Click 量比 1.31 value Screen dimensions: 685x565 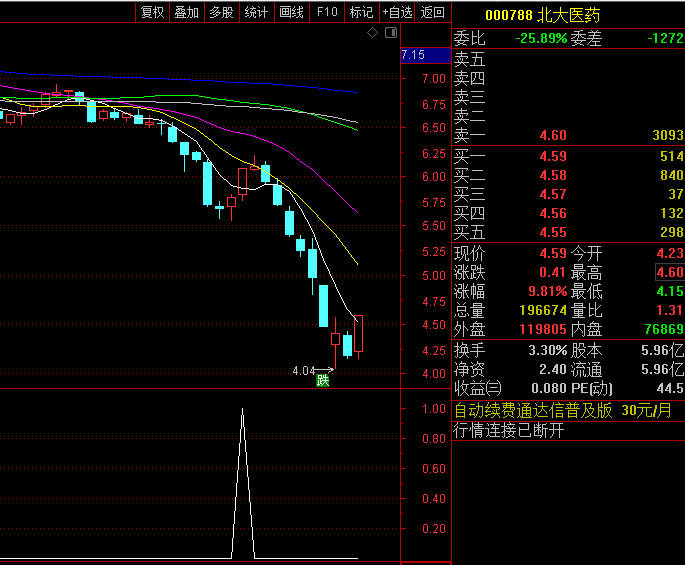(x=670, y=310)
